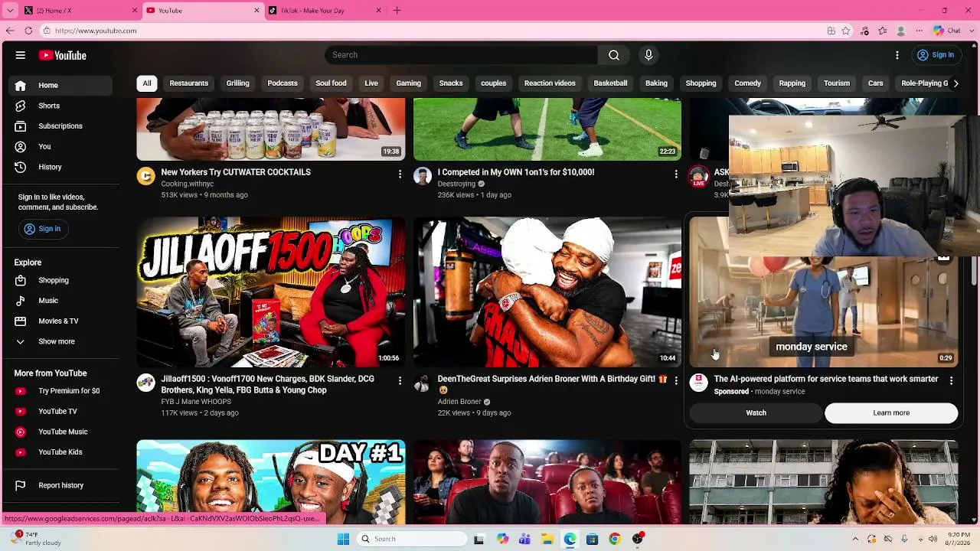This screenshot has width=980, height=551.
Task: Open Report history in the sidebar
Action: pos(61,485)
